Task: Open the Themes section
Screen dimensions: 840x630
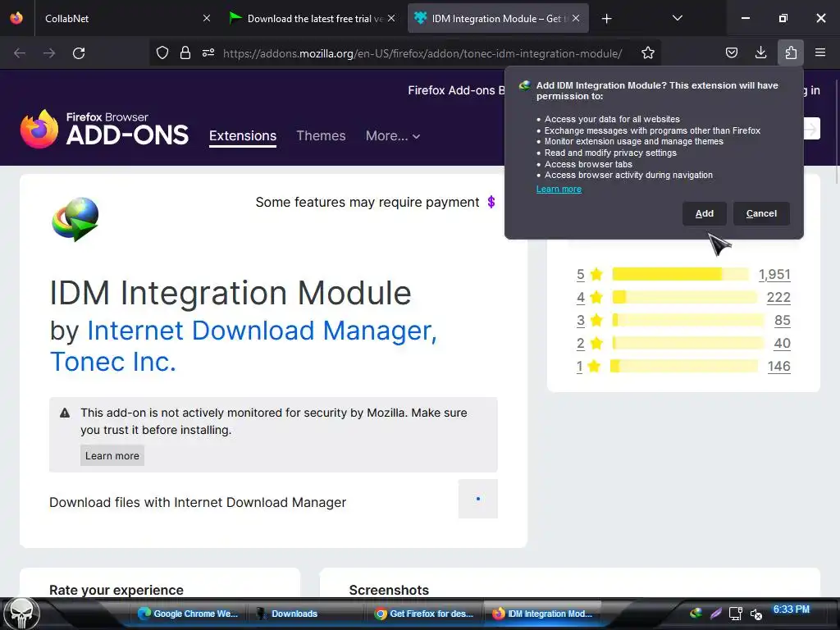Action: coord(321,135)
